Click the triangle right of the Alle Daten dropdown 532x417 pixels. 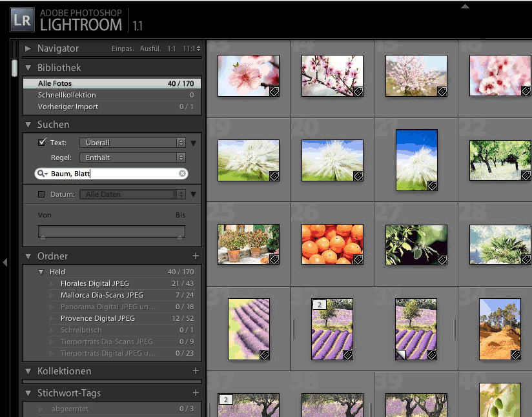(194, 194)
